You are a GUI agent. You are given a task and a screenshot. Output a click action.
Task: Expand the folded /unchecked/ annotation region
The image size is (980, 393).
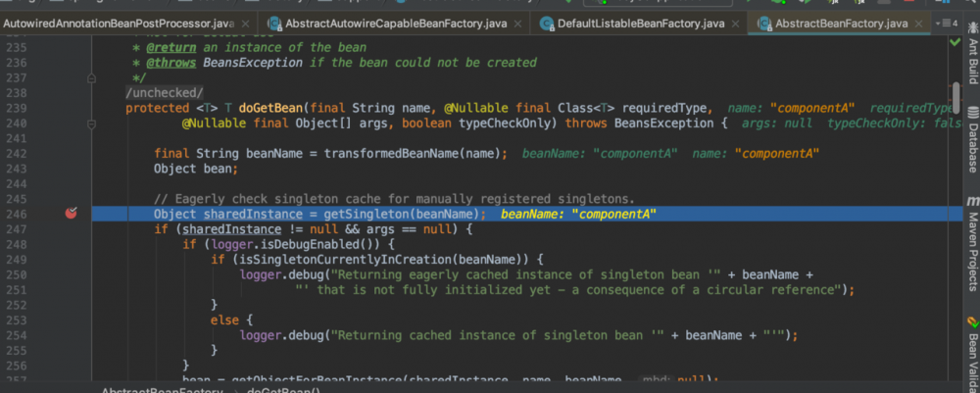tap(165, 92)
